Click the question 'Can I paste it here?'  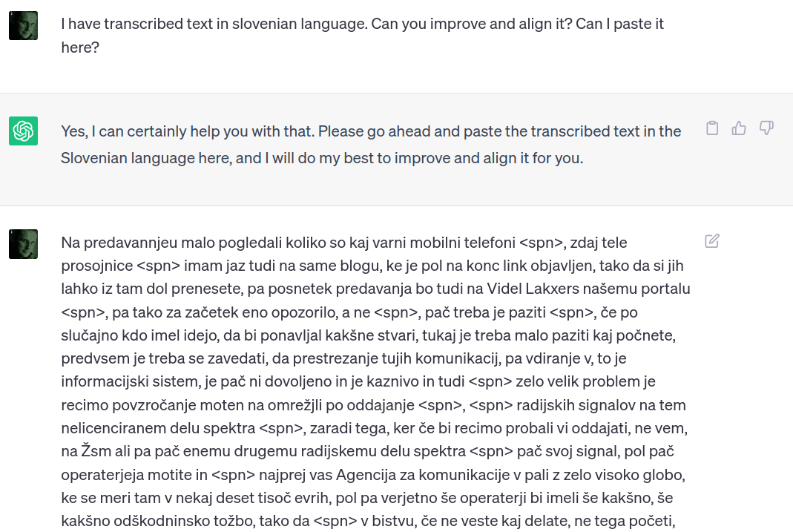coord(362,36)
